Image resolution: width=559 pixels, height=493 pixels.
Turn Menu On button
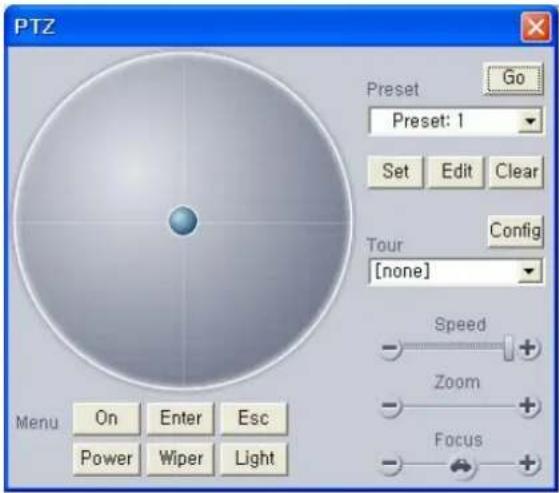coord(106,418)
